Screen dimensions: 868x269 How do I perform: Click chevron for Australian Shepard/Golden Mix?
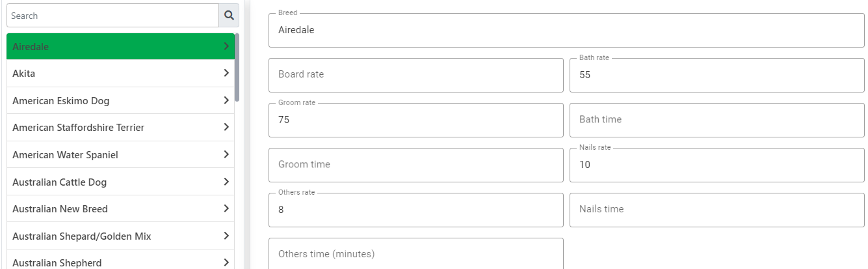226,236
